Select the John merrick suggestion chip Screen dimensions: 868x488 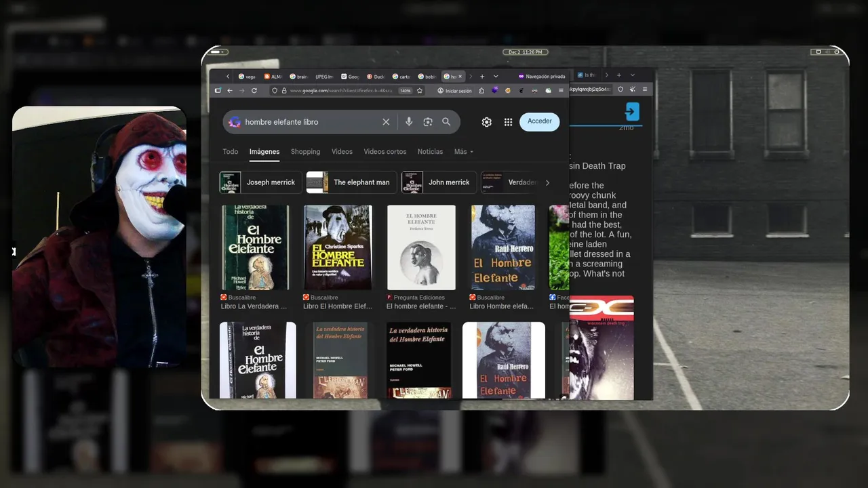click(439, 182)
